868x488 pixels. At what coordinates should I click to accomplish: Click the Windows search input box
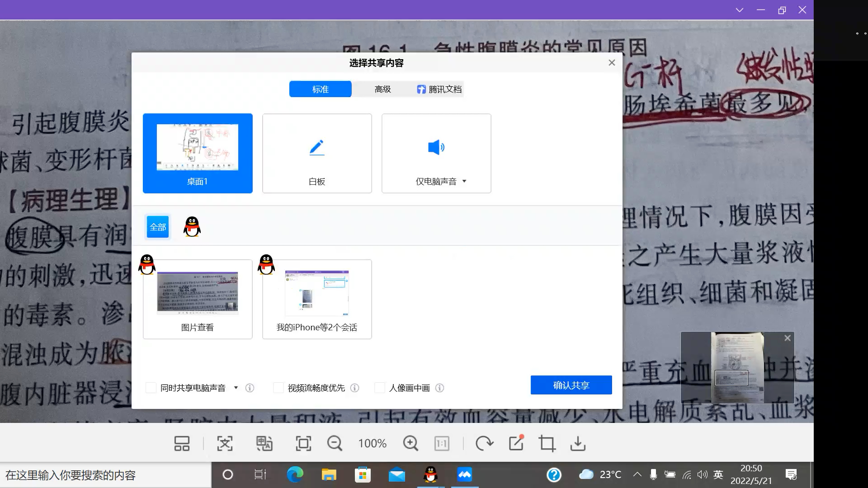tap(105, 475)
